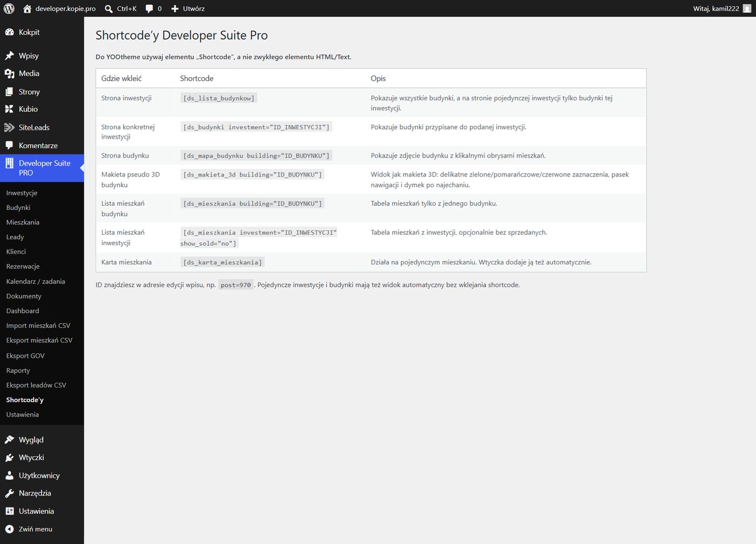Viewport: 756px width, 544px height.
Task: Open the home icon for developer.kopie.pro
Action: 27,9
